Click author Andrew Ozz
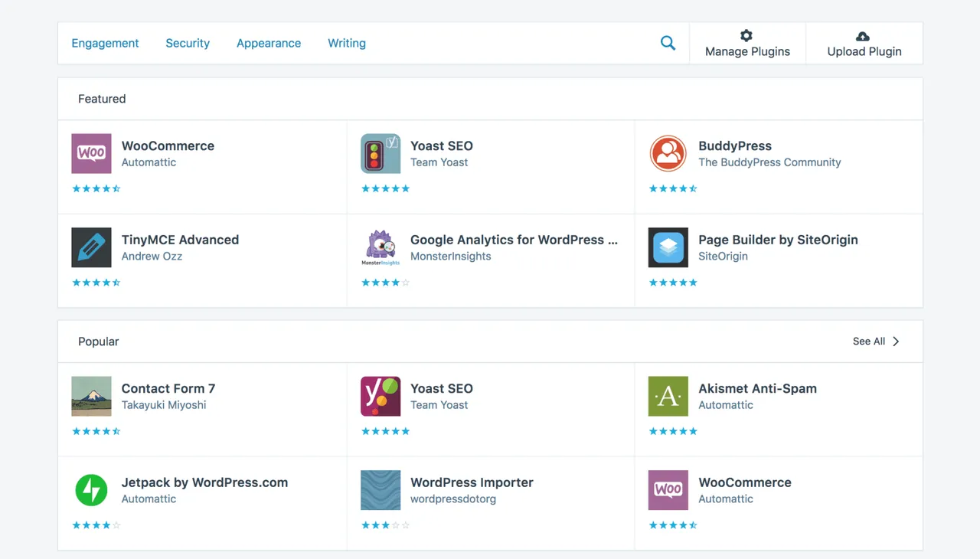The image size is (980, 559). pyautogui.click(x=152, y=257)
